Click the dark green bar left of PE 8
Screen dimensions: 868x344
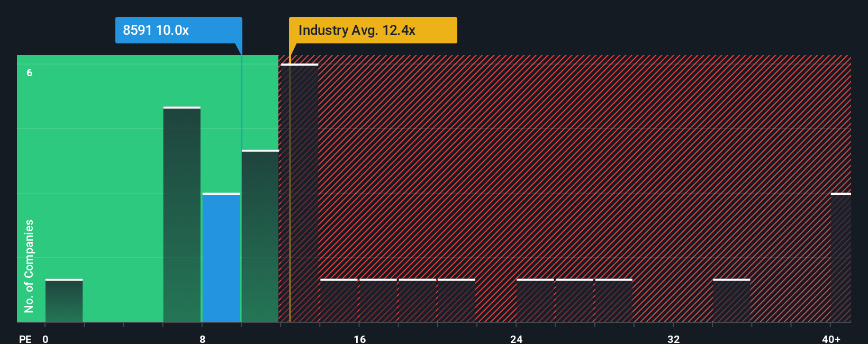tap(182, 215)
